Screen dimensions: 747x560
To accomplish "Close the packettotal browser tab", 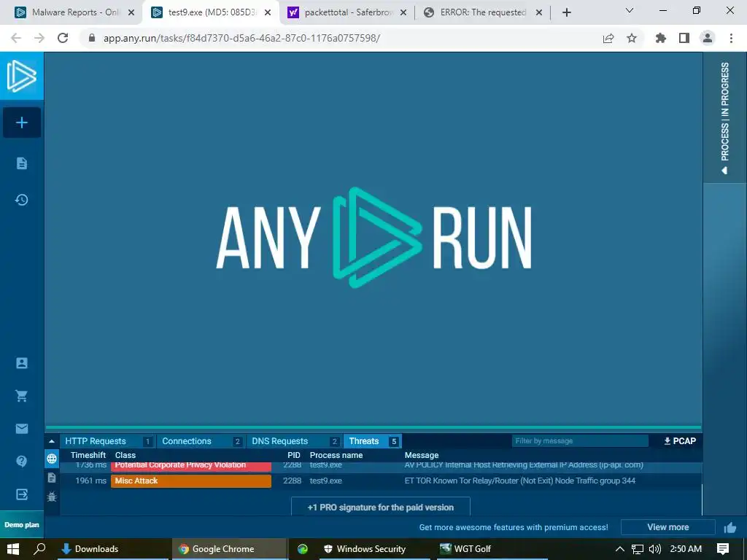I will pyautogui.click(x=403, y=13).
